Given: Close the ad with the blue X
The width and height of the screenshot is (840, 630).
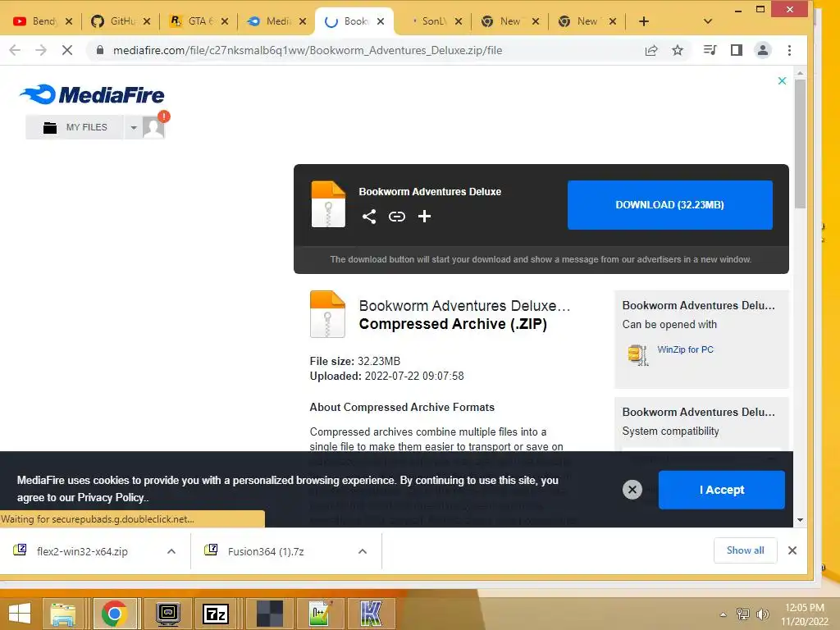Looking at the screenshot, I should point(782,81).
